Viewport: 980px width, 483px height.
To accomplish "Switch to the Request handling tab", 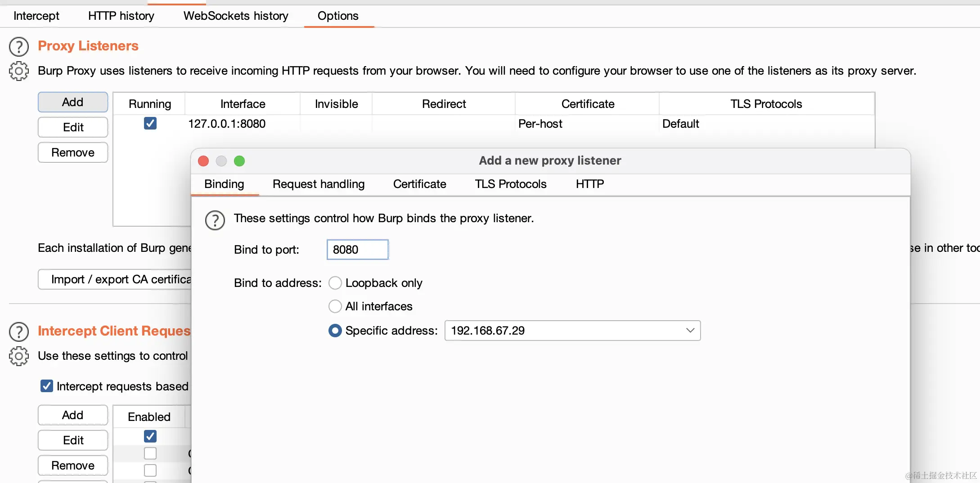I will pyautogui.click(x=319, y=184).
